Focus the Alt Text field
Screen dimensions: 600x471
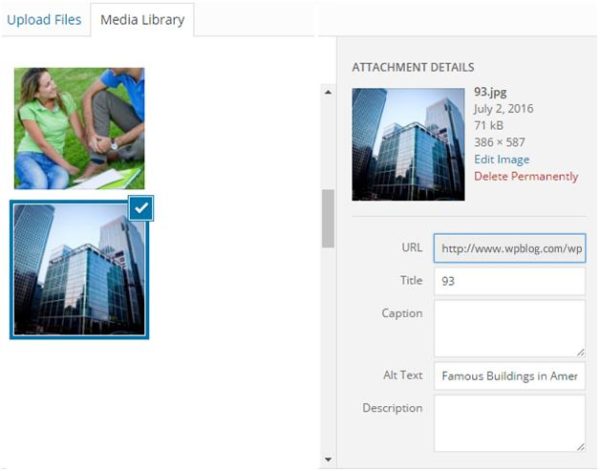[x=510, y=376]
